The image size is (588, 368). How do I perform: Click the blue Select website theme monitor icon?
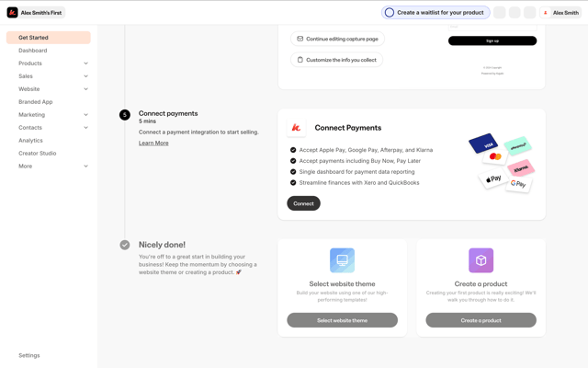pyautogui.click(x=342, y=260)
